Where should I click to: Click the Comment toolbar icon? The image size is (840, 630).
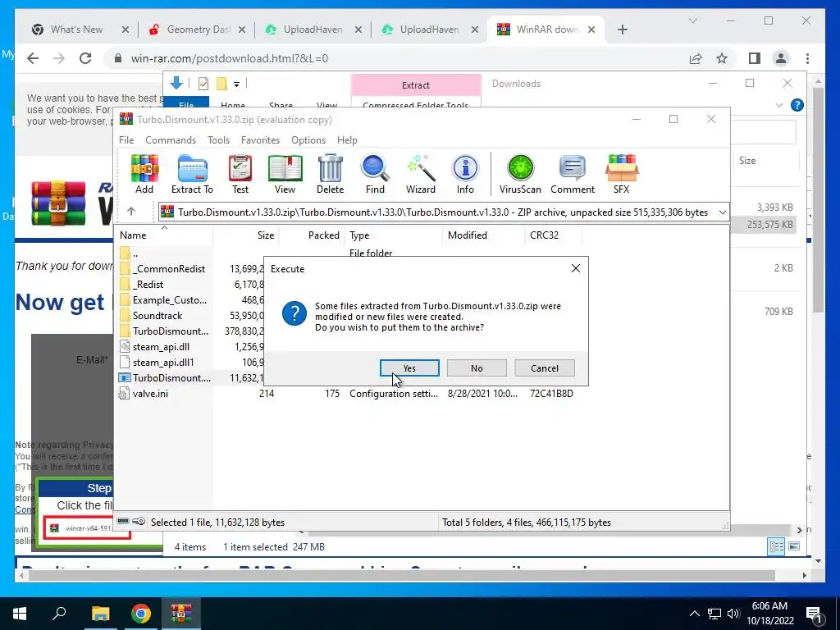pyautogui.click(x=572, y=174)
